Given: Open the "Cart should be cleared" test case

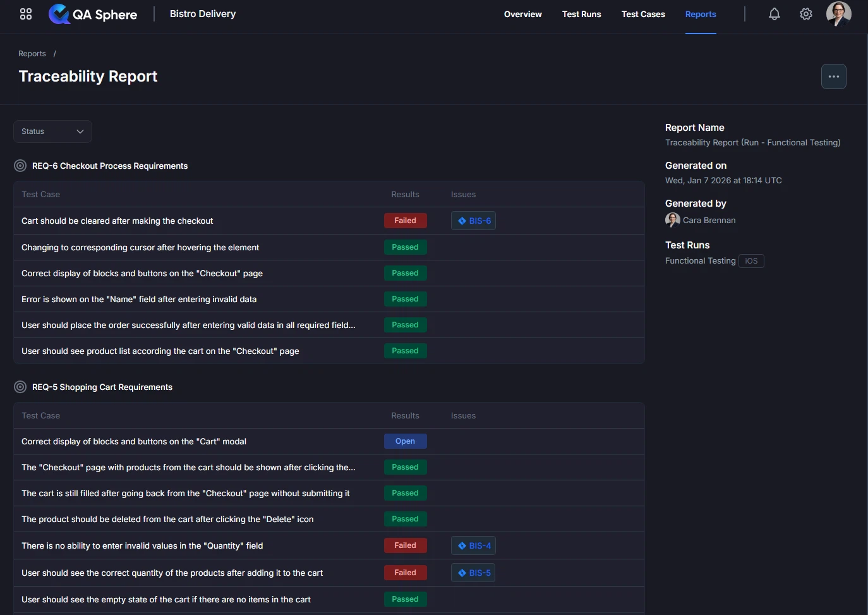Looking at the screenshot, I should coord(117,221).
